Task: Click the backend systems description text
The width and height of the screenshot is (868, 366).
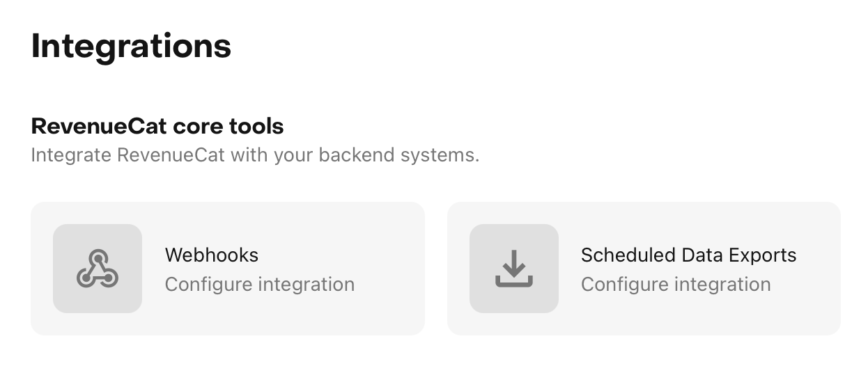Action: [255, 154]
